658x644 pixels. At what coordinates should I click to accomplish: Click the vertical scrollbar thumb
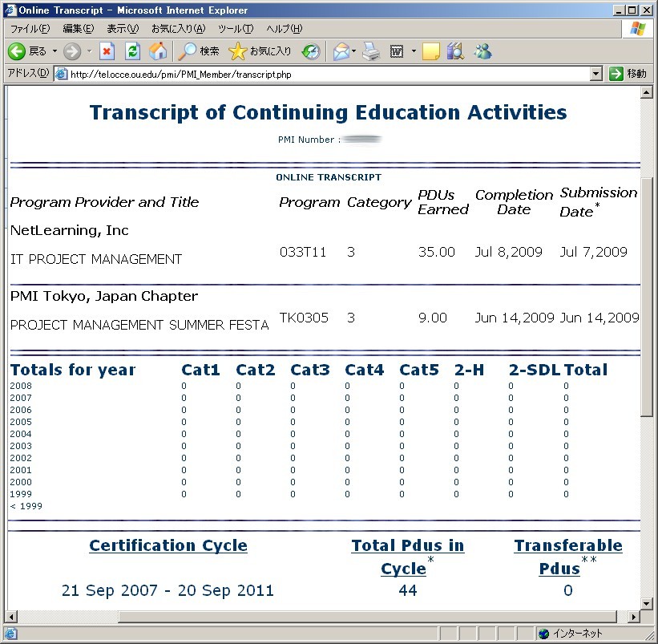coord(646,298)
